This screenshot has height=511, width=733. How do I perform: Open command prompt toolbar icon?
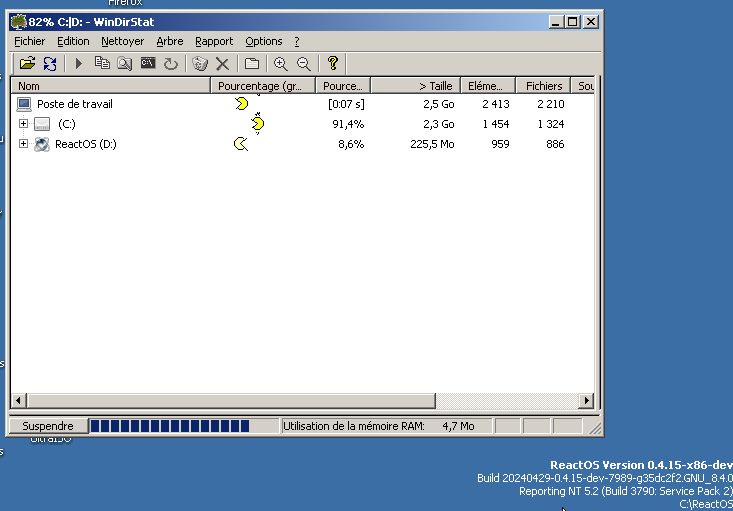[148, 63]
